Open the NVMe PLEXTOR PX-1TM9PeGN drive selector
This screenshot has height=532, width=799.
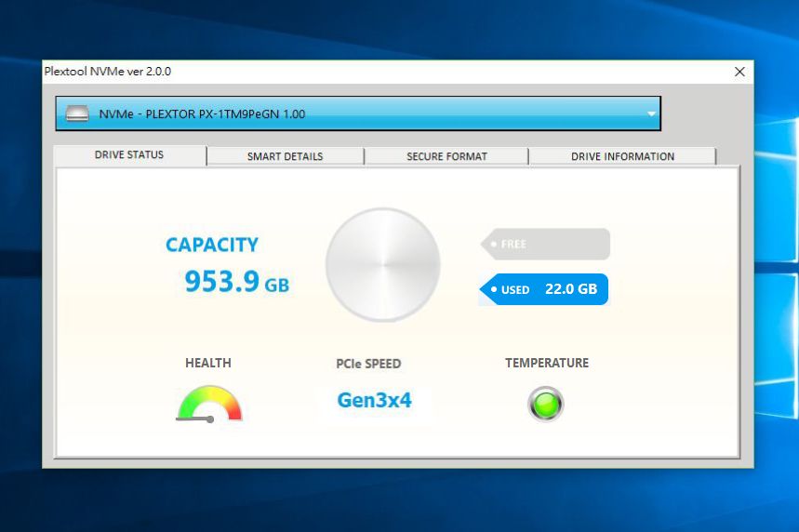coord(358,113)
